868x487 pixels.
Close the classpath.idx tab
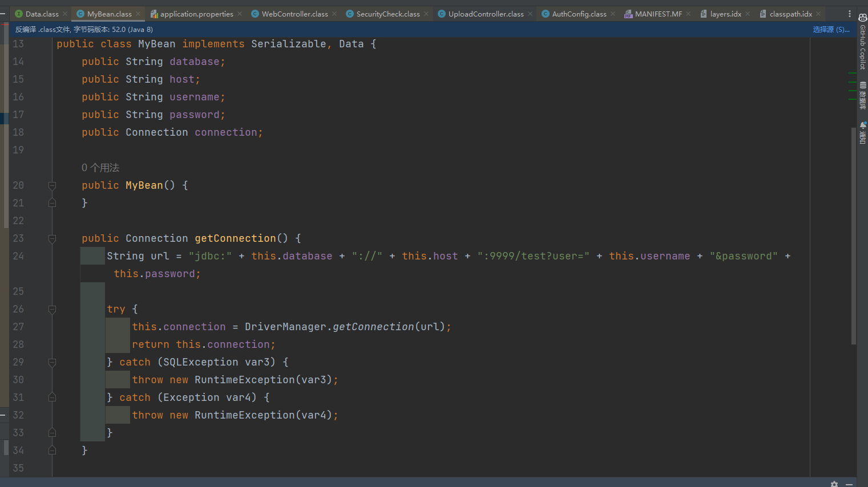tap(818, 14)
